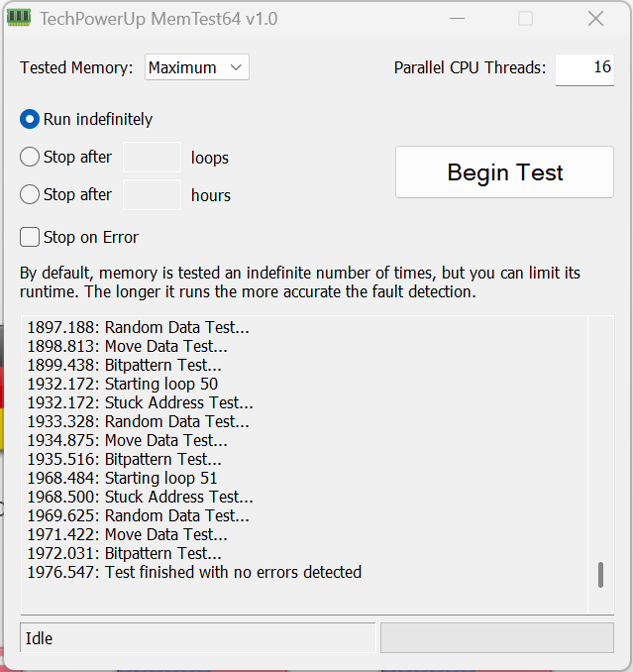Minimize the MemTest64 window
Image resolution: width=633 pixels, height=672 pixels.
coord(457,19)
